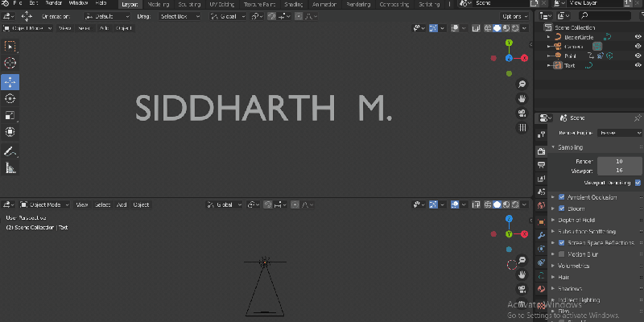Expand the Depth of Field panel
Viewport: 644px width, 322px height.
(576, 220)
